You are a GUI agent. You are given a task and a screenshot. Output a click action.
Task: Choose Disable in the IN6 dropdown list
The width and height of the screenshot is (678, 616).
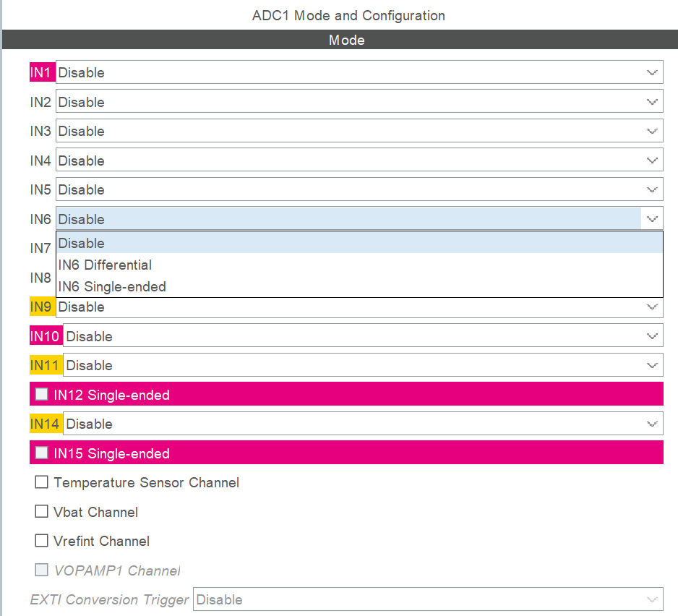tap(359, 243)
